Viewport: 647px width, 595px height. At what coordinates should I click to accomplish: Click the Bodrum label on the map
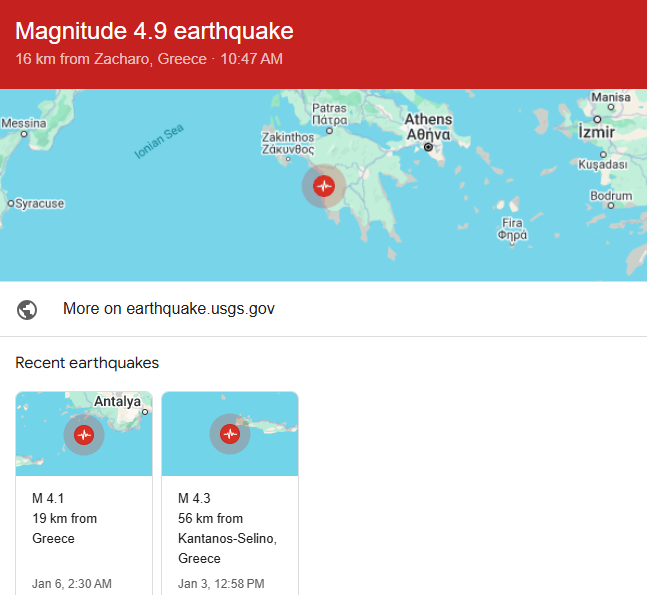click(x=611, y=196)
